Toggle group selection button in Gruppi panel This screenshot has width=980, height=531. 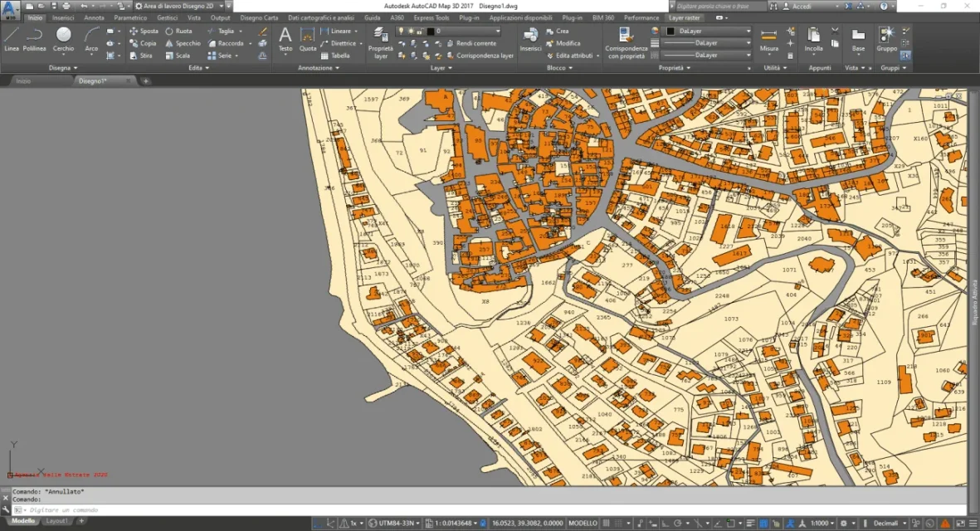905,56
